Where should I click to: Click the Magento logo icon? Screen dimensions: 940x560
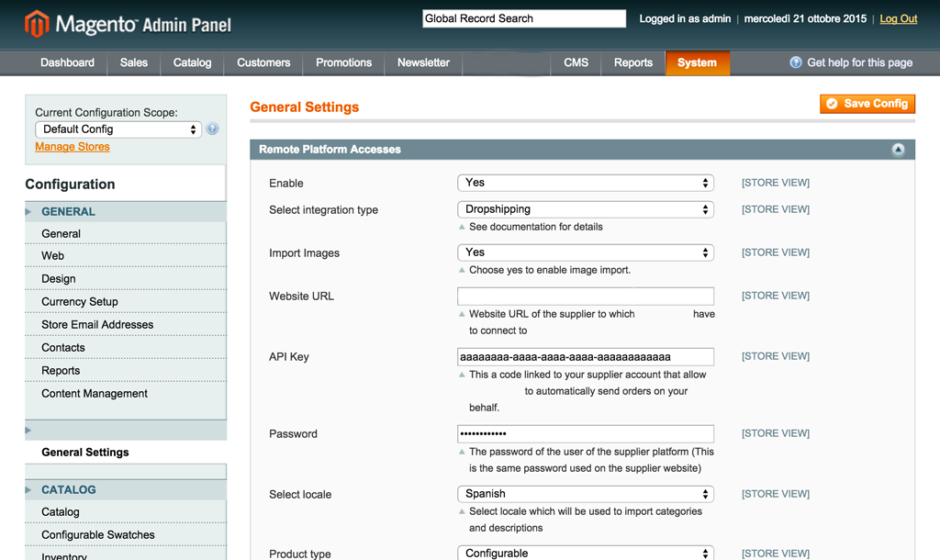click(37, 24)
